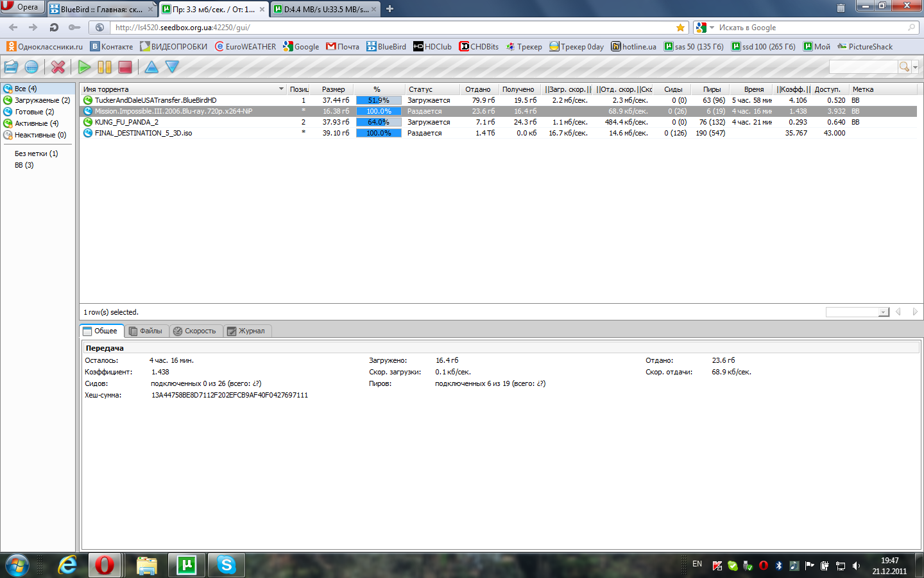Screen dimensions: 924x578
Task: Switch to the BlueBird browser tab
Action: coord(101,10)
